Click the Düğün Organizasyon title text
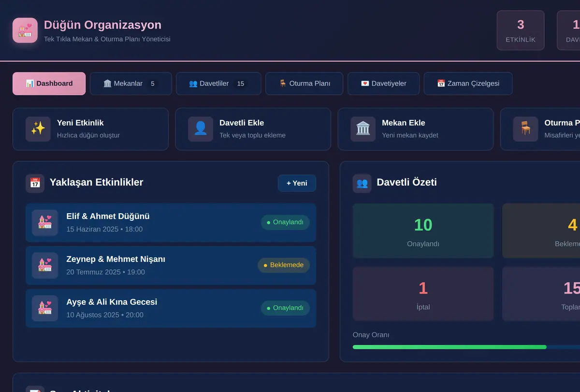This screenshot has width=580, height=392. coord(102,25)
